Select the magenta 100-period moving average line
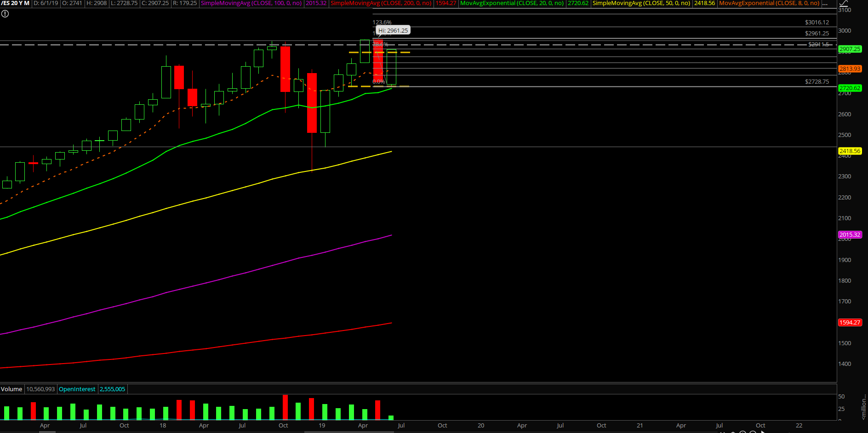 click(x=193, y=285)
